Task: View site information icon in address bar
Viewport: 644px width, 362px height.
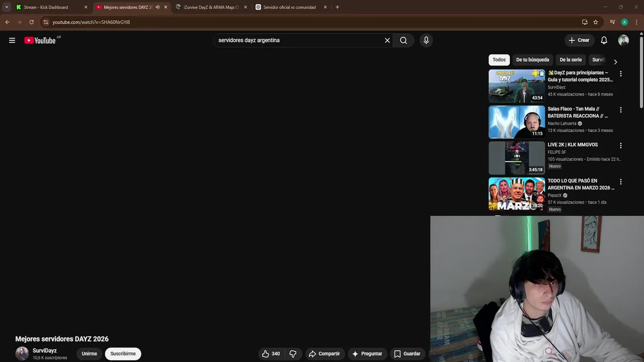Action: coord(46,22)
